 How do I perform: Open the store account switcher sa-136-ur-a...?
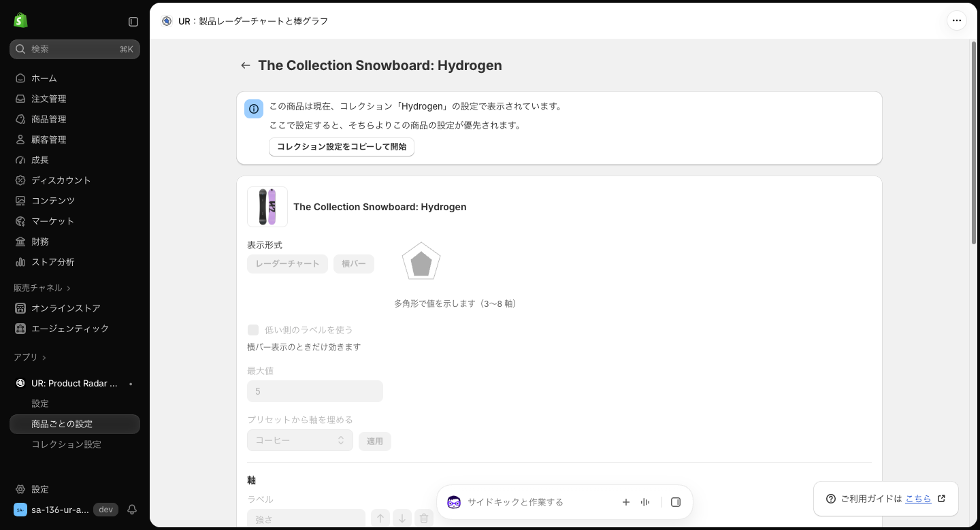coord(65,510)
